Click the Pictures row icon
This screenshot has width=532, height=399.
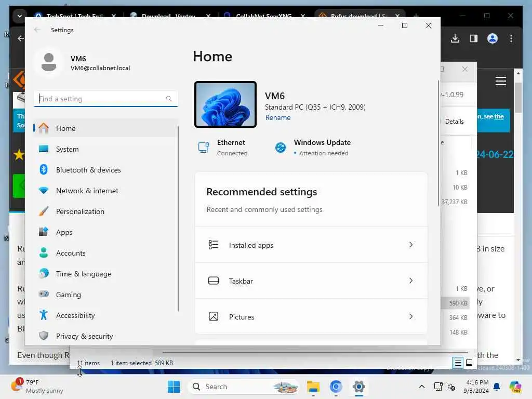(x=214, y=316)
